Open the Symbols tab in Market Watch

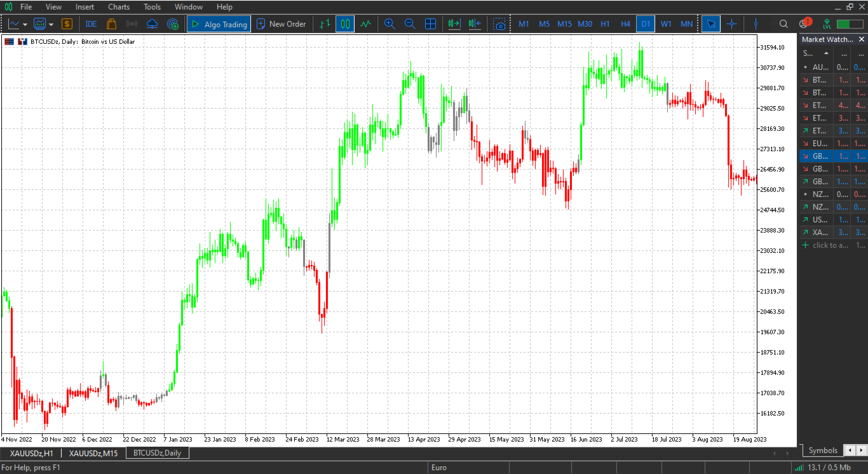(x=823, y=450)
